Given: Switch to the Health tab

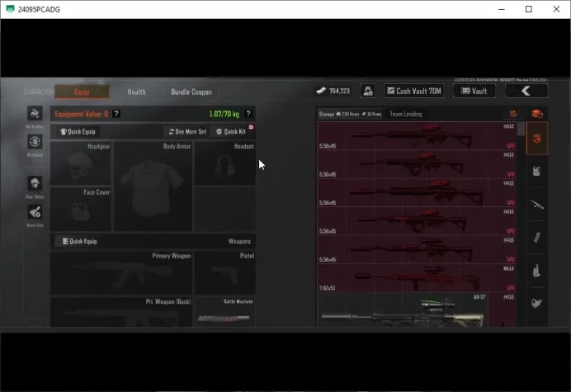Looking at the screenshot, I should 136,92.
